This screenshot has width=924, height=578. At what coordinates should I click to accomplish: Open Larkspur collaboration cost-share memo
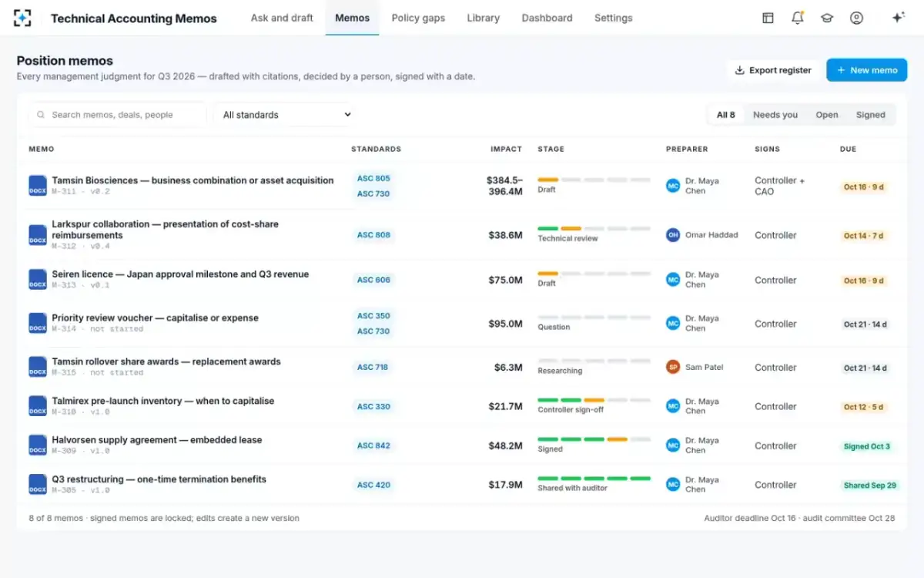click(165, 230)
